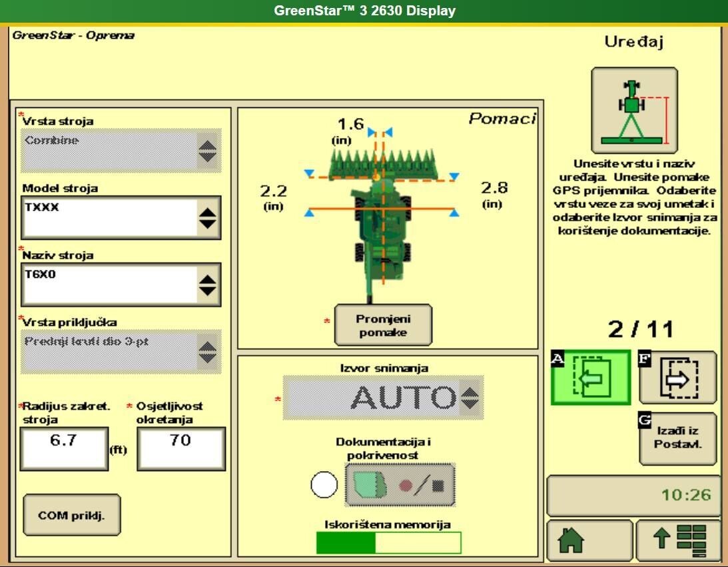Click the Promjeni pomake button

pos(383,325)
